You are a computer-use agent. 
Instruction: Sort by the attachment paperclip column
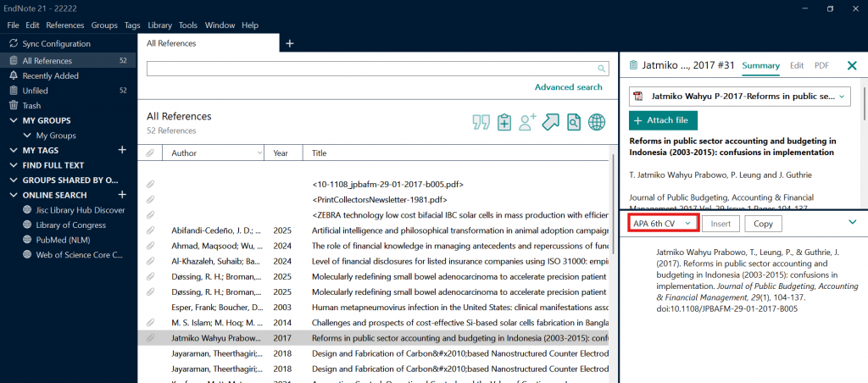point(149,153)
